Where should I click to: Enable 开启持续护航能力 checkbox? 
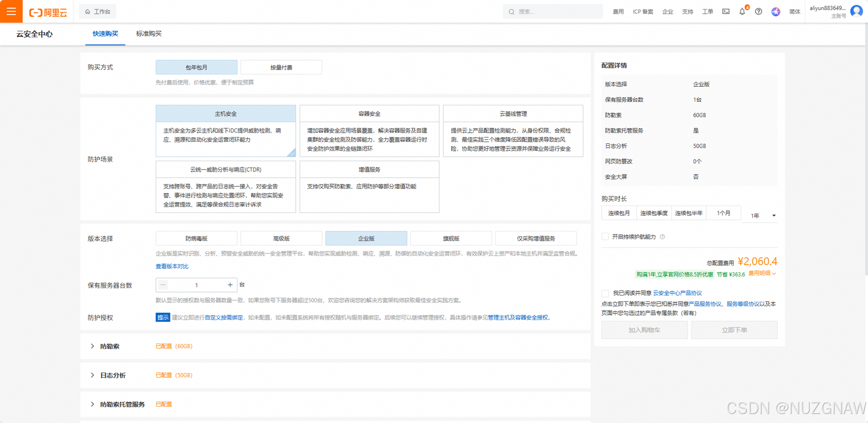(605, 237)
